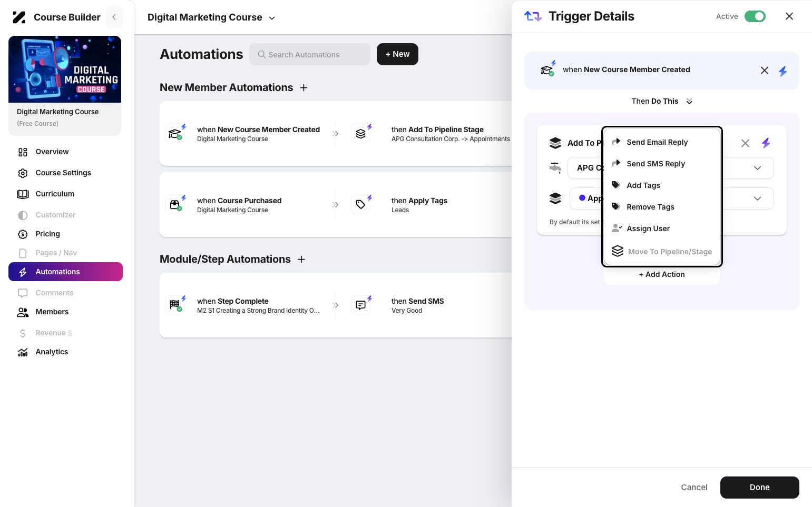Expand the Then Do This chevron
The image size is (812, 507).
[x=689, y=102]
